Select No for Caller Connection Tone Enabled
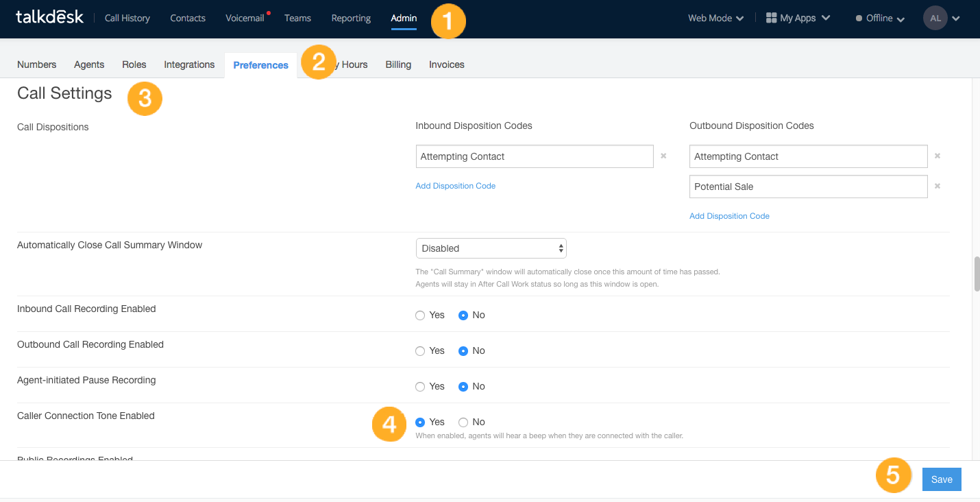 pos(463,422)
